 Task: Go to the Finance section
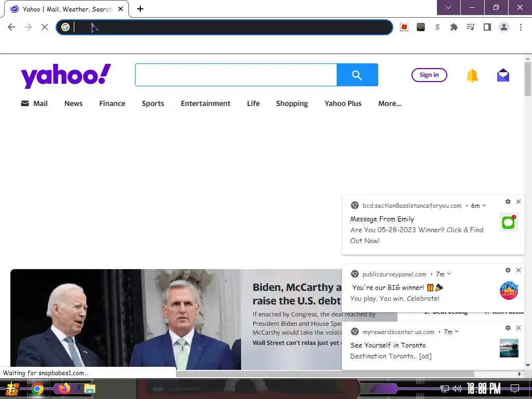click(112, 103)
